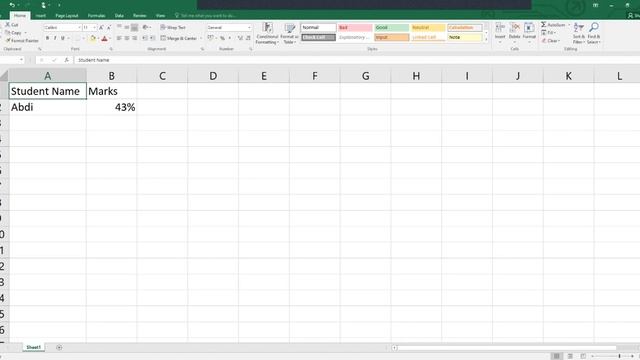640x360 pixels.
Task: Click Merge & Center
Action: point(178,38)
